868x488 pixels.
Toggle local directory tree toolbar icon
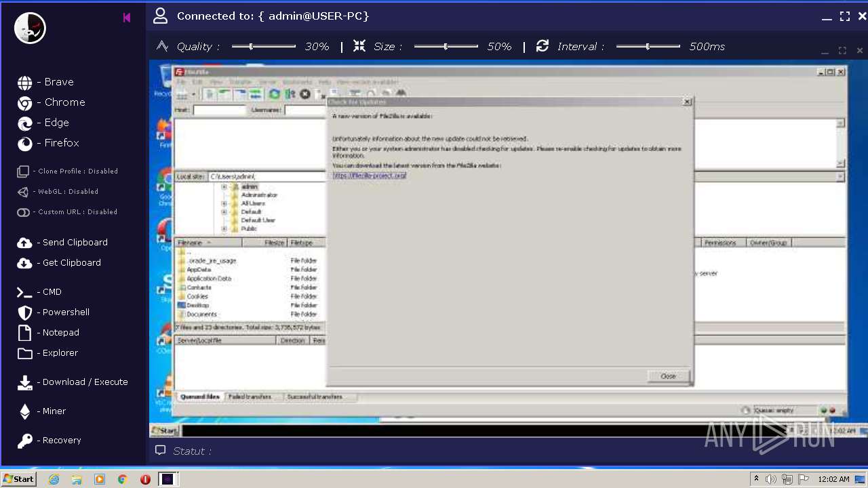click(x=224, y=94)
